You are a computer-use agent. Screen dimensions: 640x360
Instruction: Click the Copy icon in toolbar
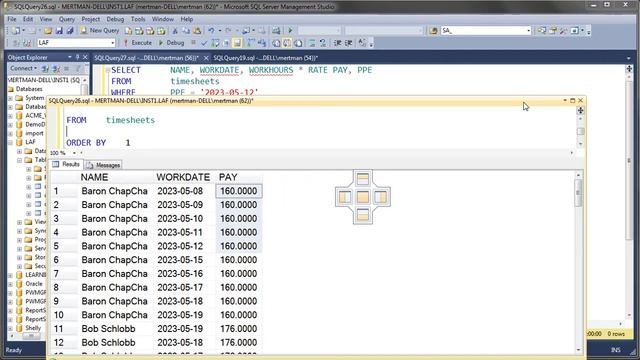(x=186, y=31)
